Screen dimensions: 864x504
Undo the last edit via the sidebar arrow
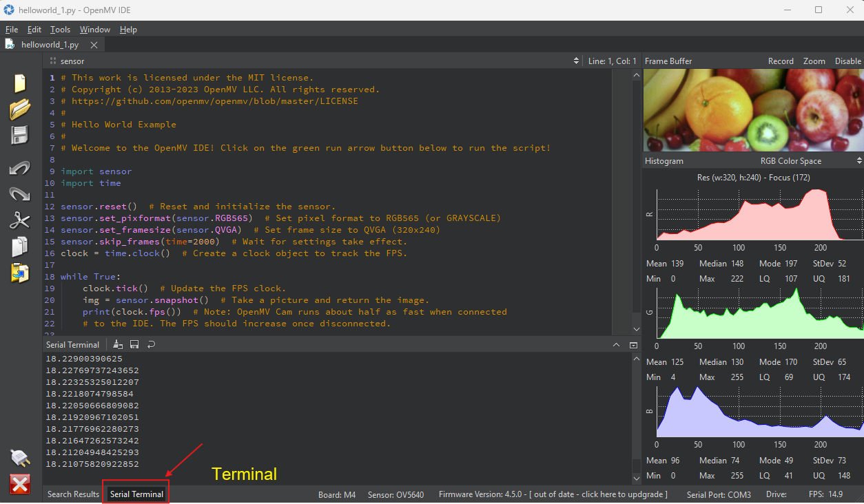pos(20,168)
